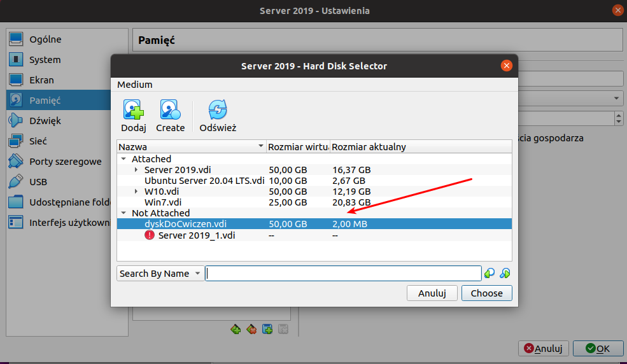Open the Dźwięk settings category
The height and width of the screenshot is (364, 627).
[59, 121]
